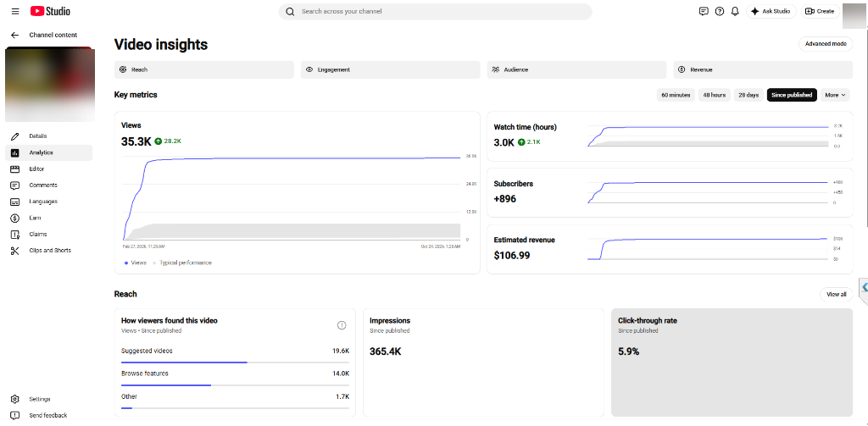Screen dimensions: 868x426
Task: Open the Click-through rate 5.9% card
Action: tap(732, 362)
